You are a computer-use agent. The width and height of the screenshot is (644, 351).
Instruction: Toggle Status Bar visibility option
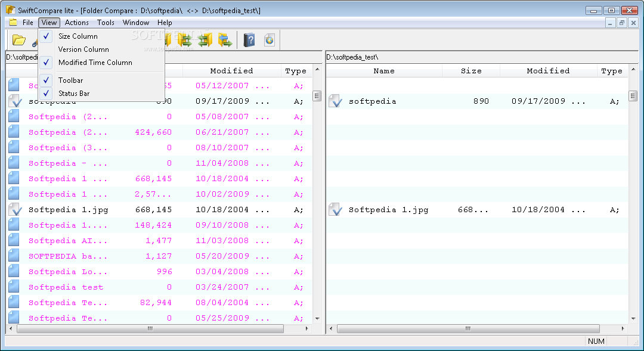101,93
